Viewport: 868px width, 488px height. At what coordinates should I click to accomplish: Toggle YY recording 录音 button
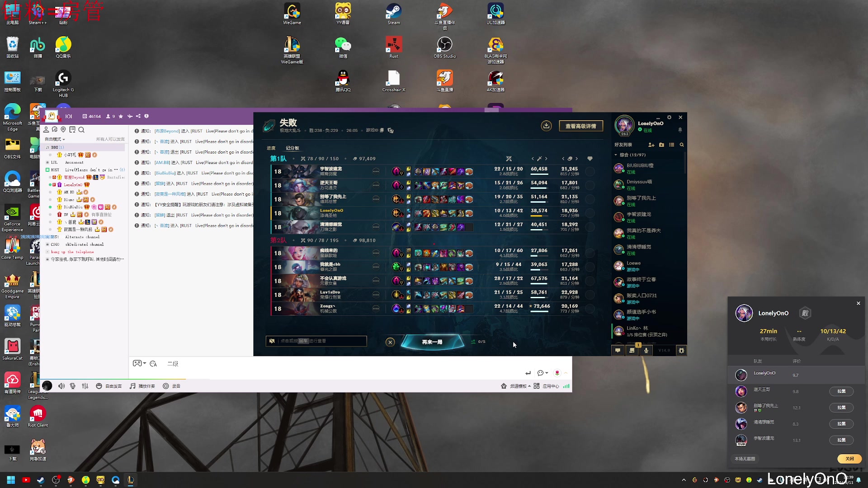point(171,386)
